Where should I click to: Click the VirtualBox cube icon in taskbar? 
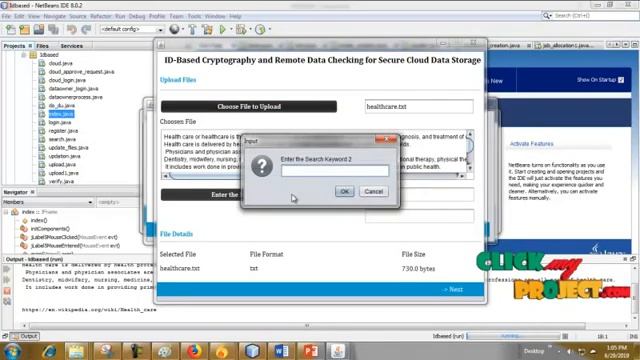[x=252, y=351]
